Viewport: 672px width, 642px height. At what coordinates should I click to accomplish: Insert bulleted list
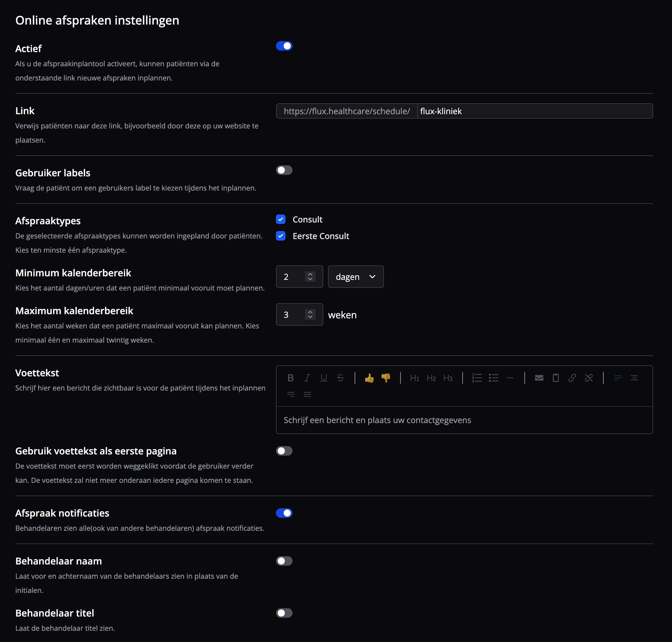(493, 378)
